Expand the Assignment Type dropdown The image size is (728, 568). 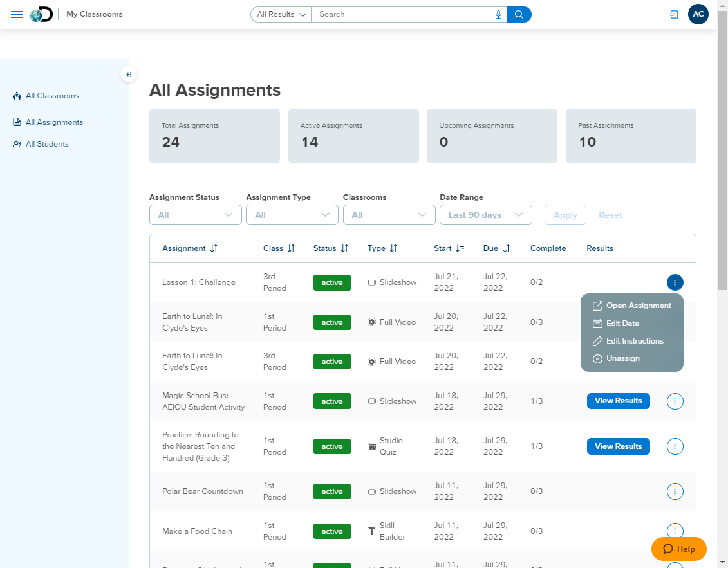pos(292,214)
